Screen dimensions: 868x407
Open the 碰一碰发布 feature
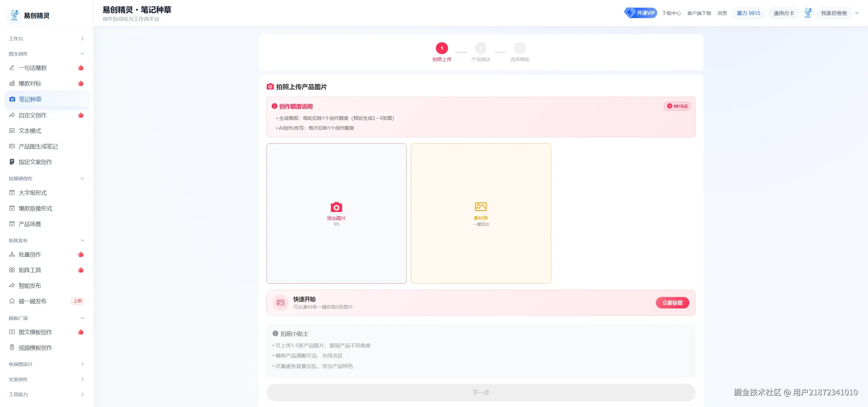pyautogui.click(x=33, y=301)
